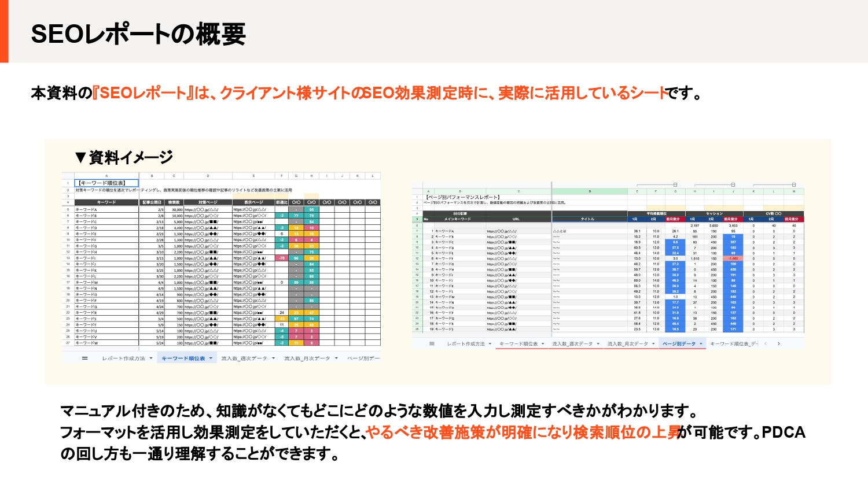
Task: Select total sessions cell 5,650
Action: [713, 225]
